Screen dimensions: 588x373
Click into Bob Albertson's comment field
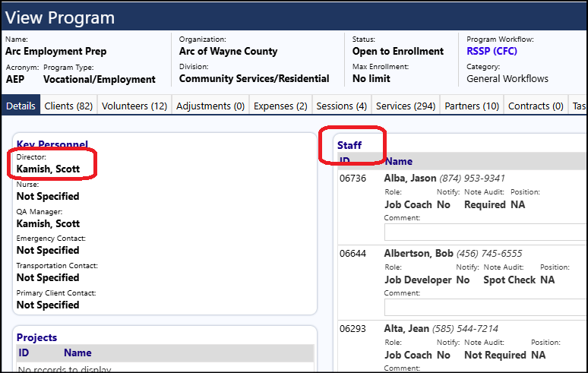pos(486,308)
